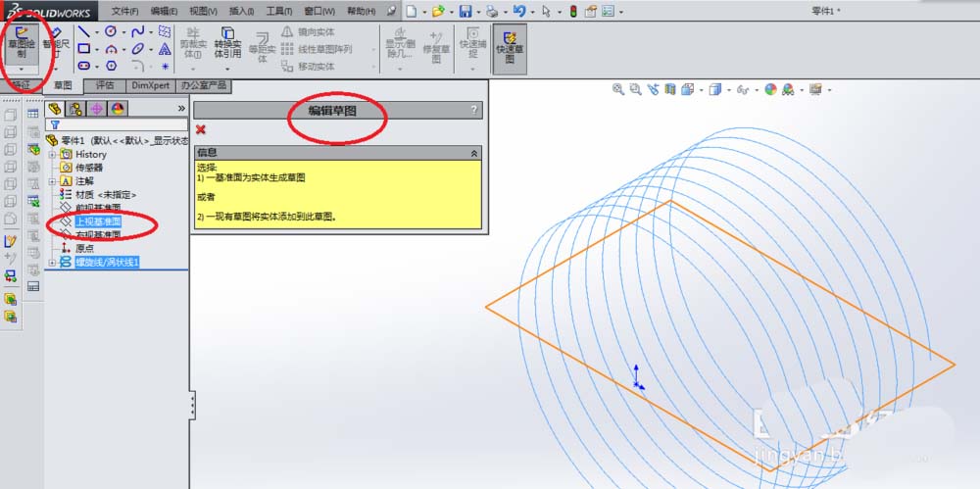Click the Print icon
This screenshot has width=980, height=489.
493,11
